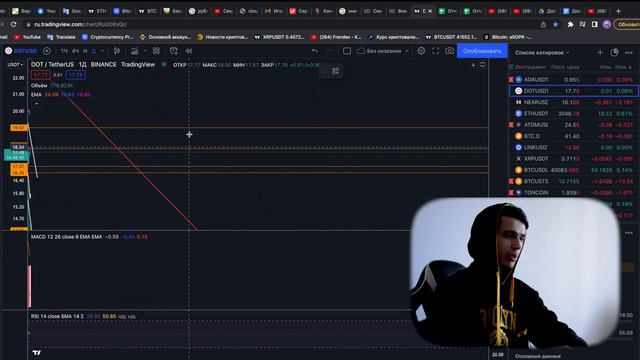This screenshot has height=360, width=640.
Task: Select the 1Ч (1 hour) timeframe
Action: tap(64, 51)
